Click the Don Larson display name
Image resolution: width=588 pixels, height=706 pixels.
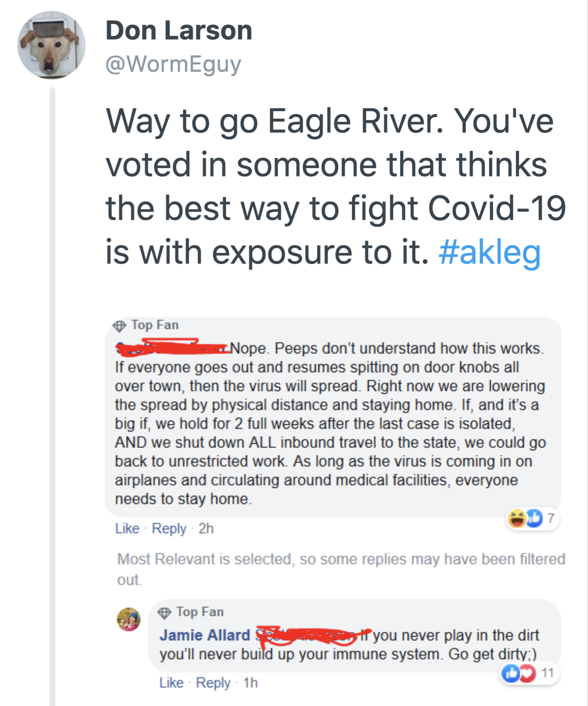tap(179, 31)
